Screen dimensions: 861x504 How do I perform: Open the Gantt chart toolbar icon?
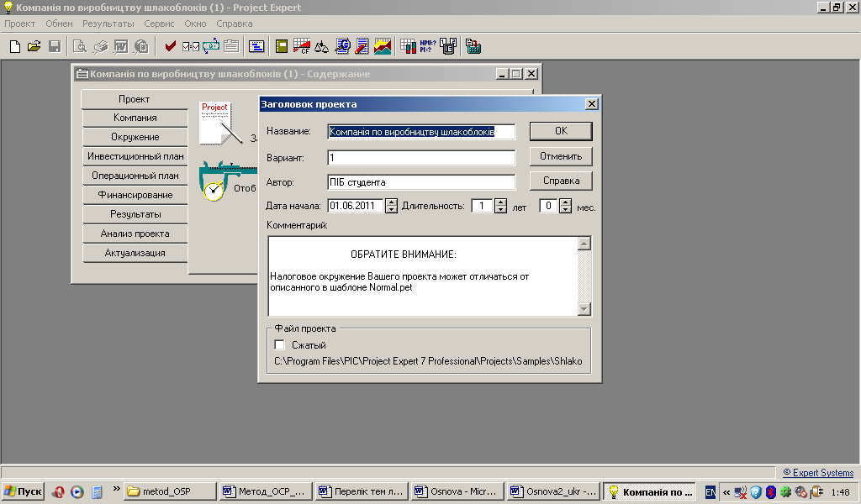pos(256,46)
